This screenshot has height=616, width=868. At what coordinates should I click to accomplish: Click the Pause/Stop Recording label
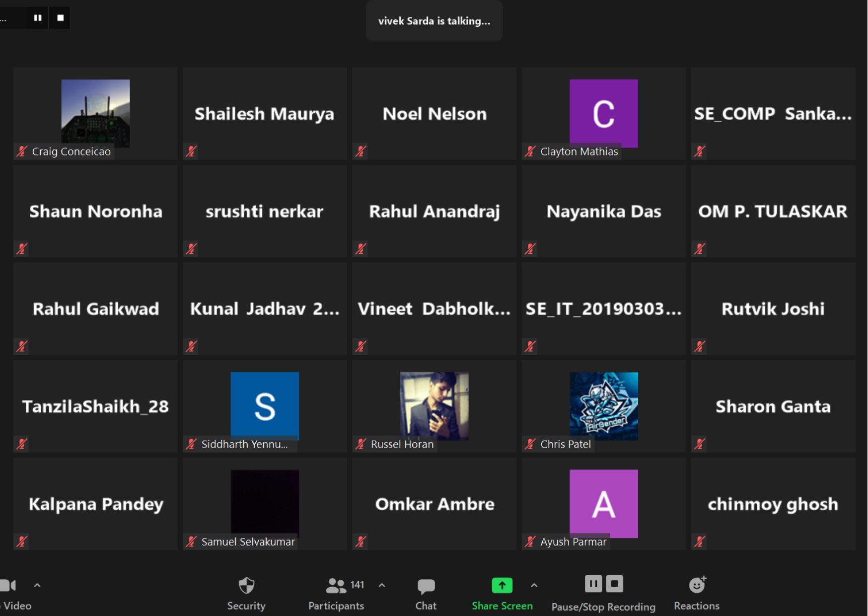pyautogui.click(x=603, y=607)
